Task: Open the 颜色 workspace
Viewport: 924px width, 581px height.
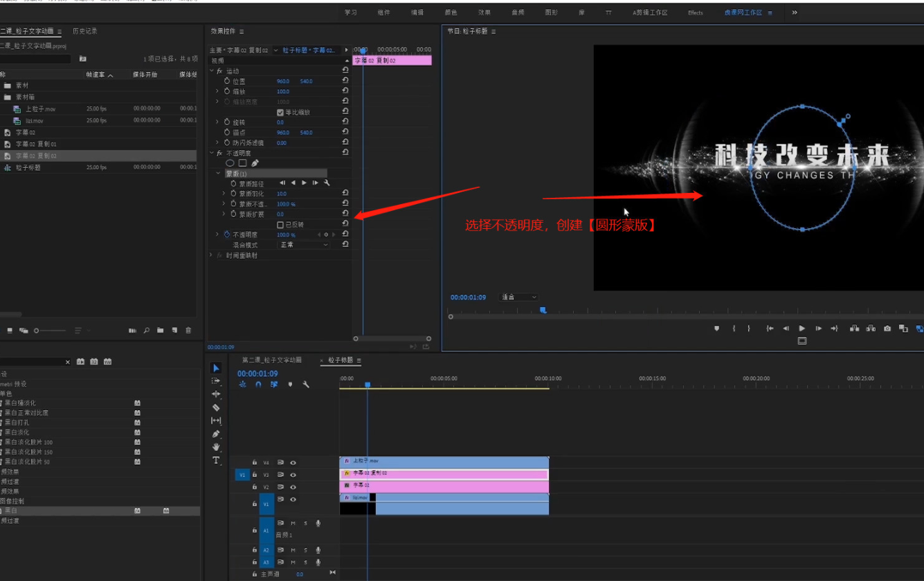Action: (x=451, y=12)
